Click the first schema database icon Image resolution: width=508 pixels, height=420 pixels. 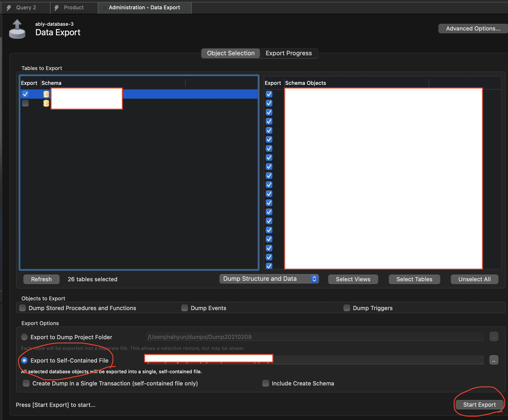46,94
